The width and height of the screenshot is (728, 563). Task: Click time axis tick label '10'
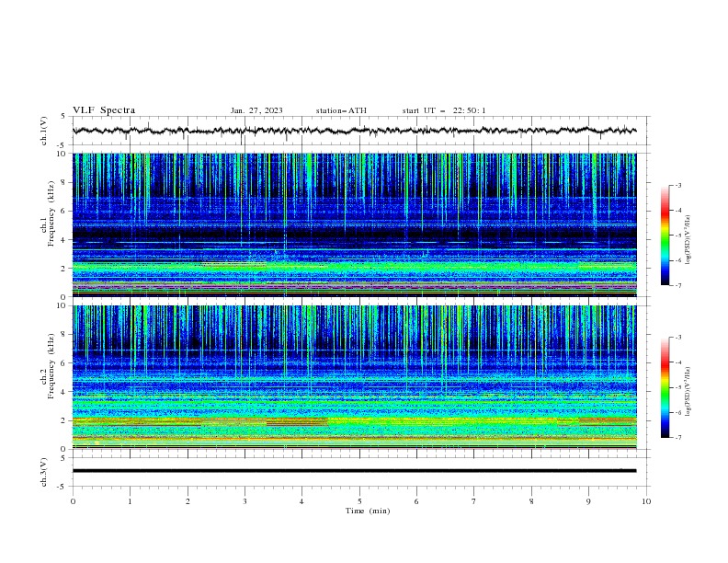coord(646,501)
